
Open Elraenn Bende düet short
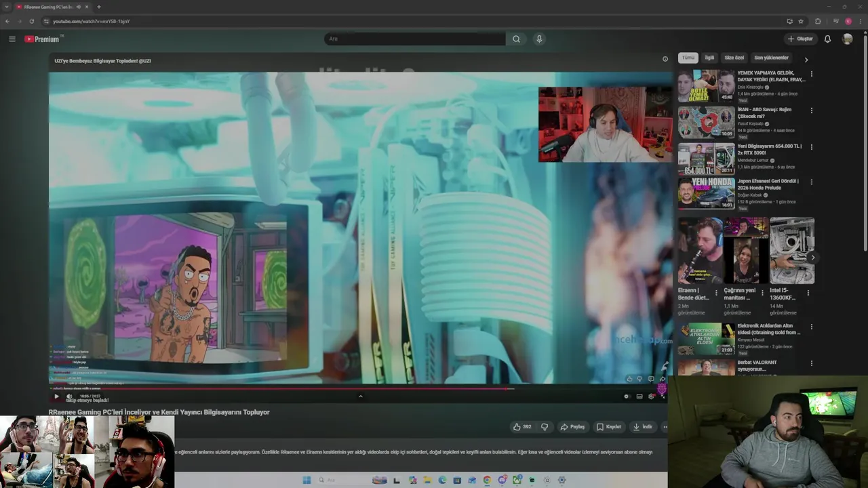[700, 250]
